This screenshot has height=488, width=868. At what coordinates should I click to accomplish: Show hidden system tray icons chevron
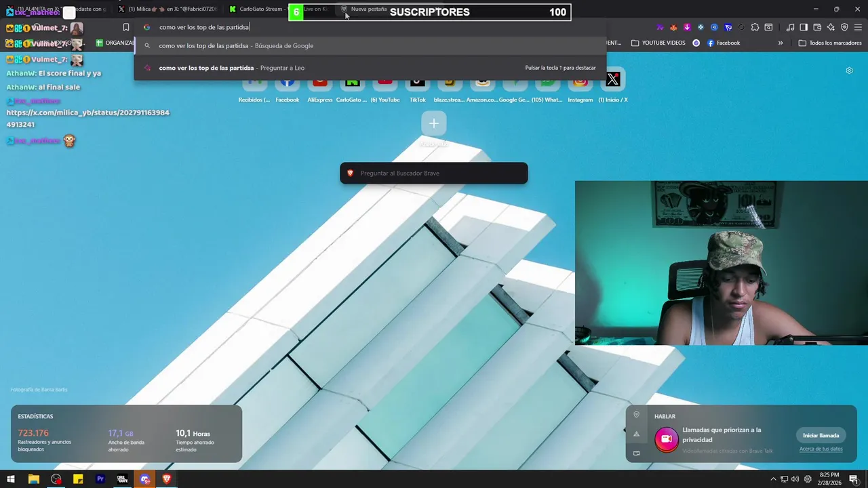coord(773,479)
